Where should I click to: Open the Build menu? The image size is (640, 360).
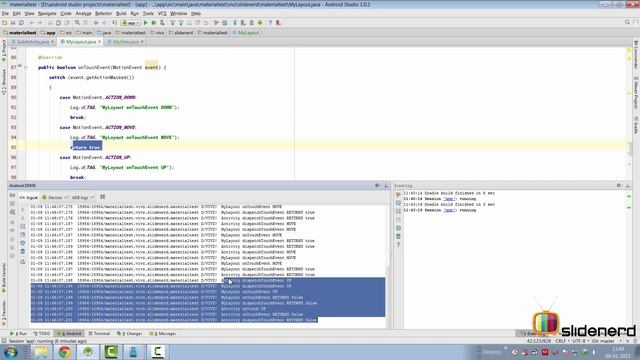pyautogui.click(x=121, y=13)
